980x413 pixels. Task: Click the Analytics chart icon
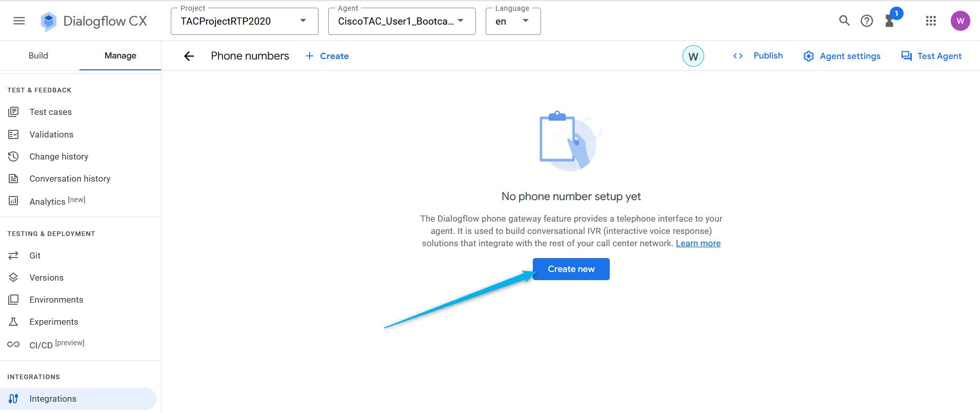pos(14,201)
